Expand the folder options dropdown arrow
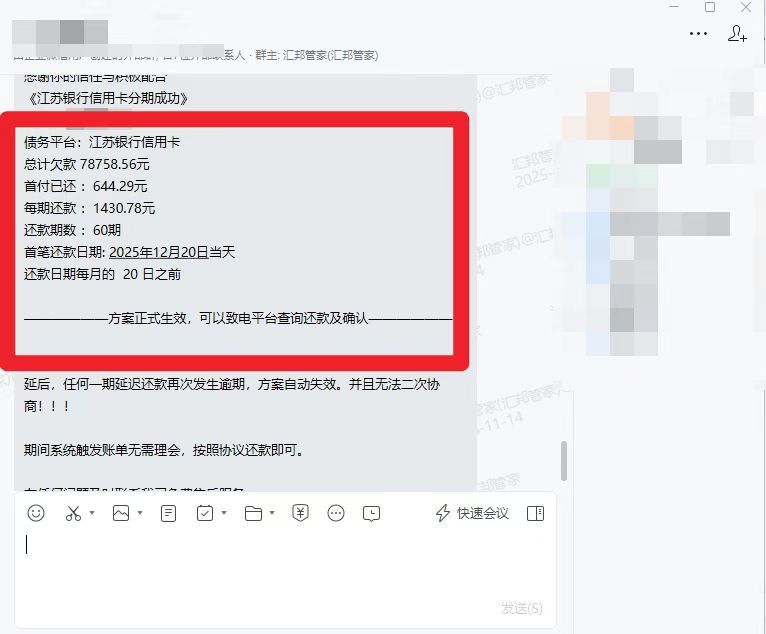The width and height of the screenshot is (766, 634). point(272,513)
